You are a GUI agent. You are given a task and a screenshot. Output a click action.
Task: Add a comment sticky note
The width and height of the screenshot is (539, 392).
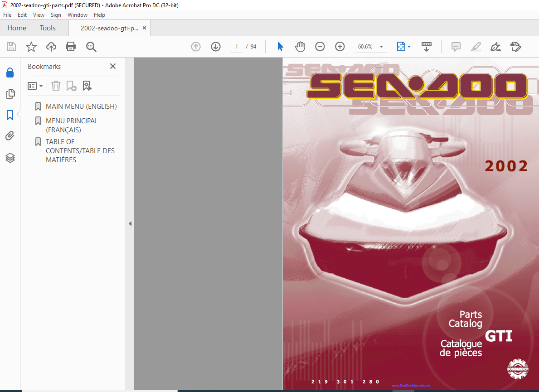point(456,47)
